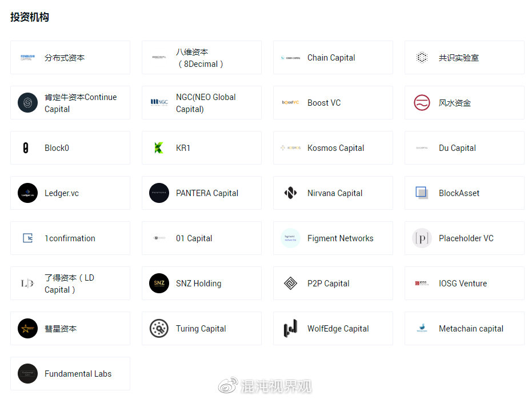This screenshot has height=399, width=532.
Task: Click the 8Decimal logo beside 八维资本
Action: 159,57
